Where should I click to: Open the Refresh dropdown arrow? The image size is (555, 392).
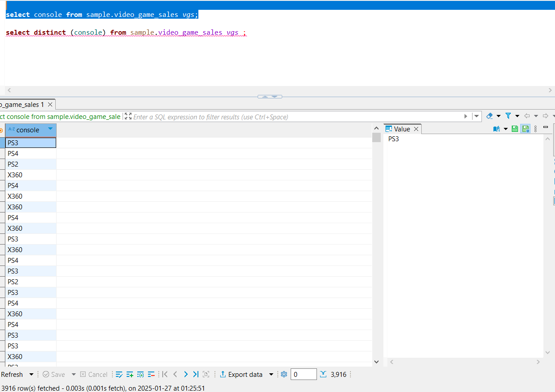31,375
